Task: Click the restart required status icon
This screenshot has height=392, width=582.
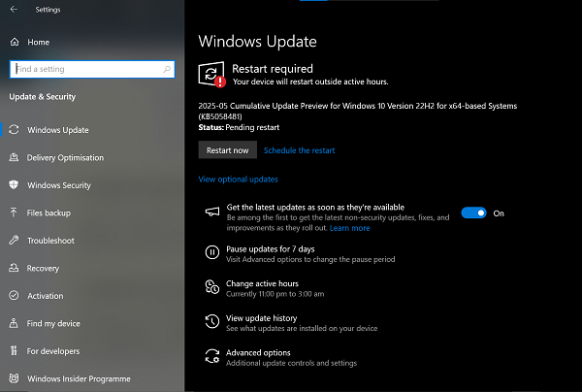Action: [211, 75]
